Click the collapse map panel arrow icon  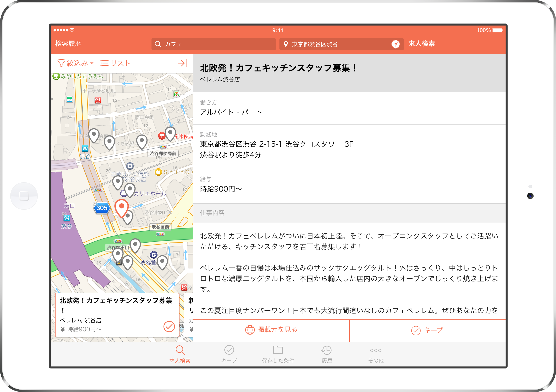(182, 63)
